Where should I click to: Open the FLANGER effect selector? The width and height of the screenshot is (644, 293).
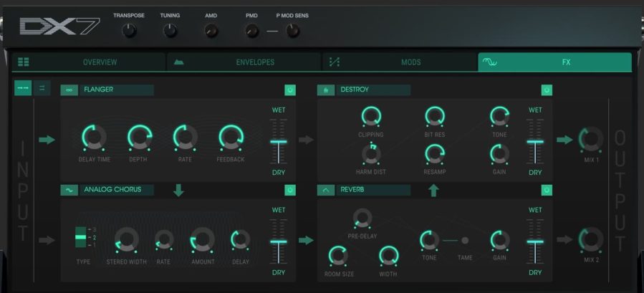[x=117, y=90]
